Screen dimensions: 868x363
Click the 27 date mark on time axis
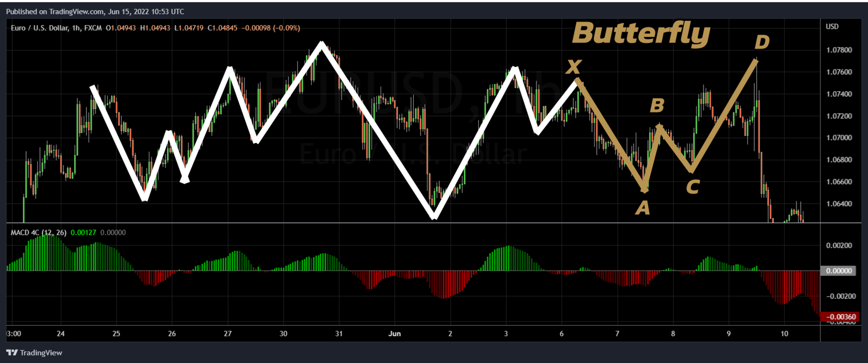pyautogui.click(x=227, y=334)
